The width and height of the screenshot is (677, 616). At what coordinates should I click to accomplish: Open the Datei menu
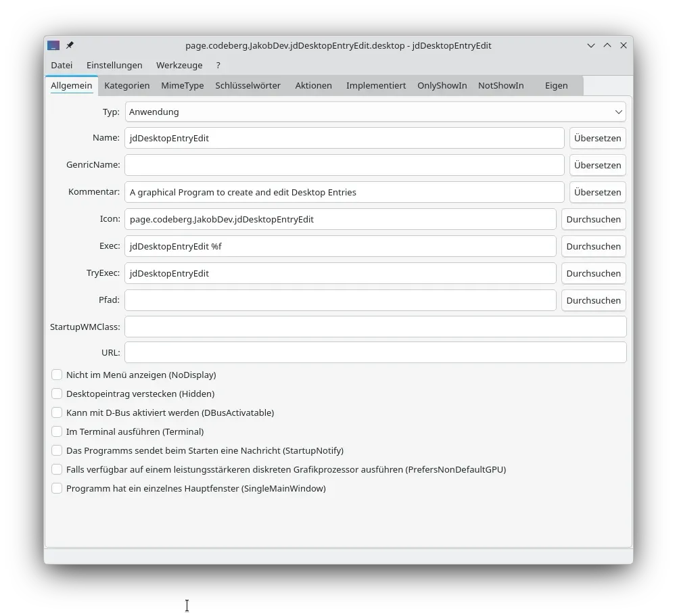62,65
